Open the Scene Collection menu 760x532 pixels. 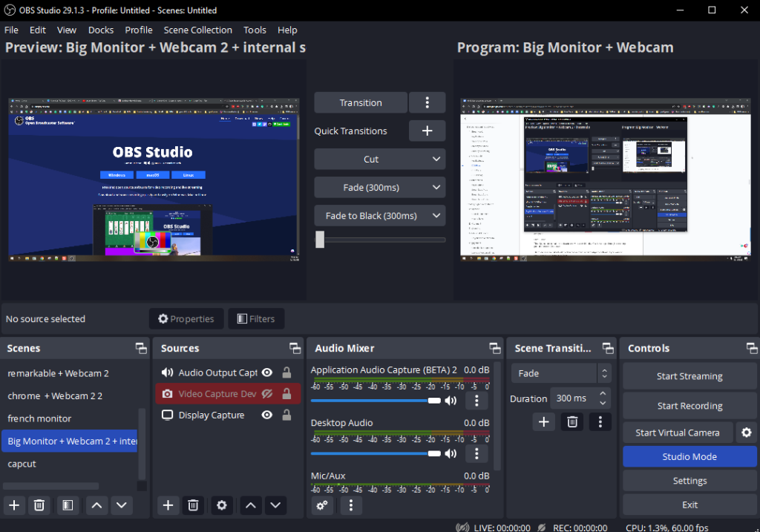coord(197,30)
